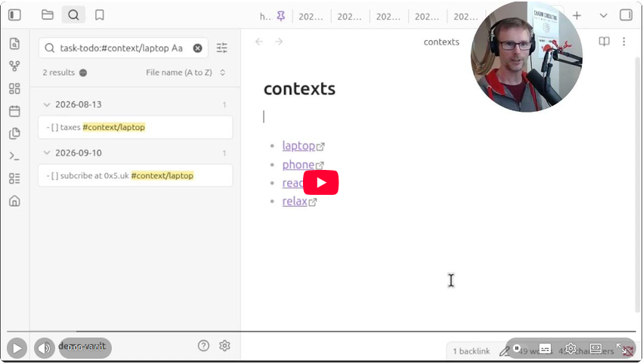
Task: Mute the video with speaker button
Action: [x=45, y=348]
